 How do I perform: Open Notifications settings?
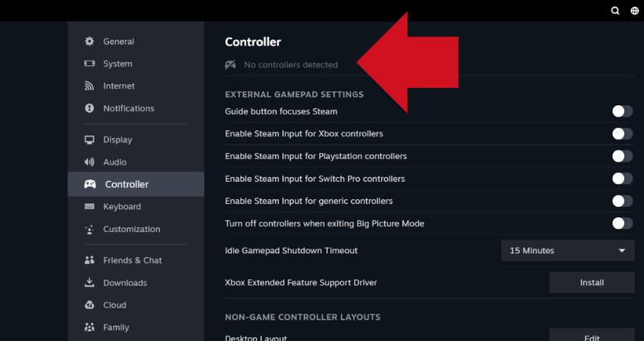coord(136,108)
